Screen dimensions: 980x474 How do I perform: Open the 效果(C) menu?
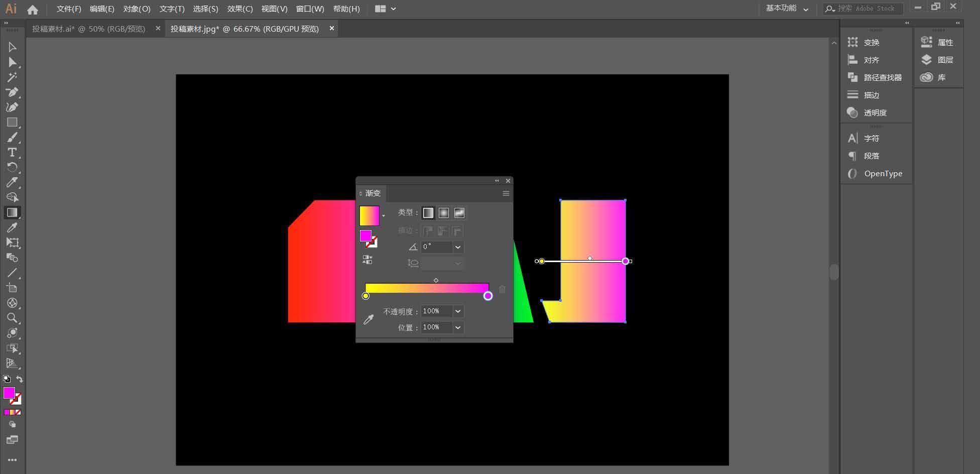point(240,9)
